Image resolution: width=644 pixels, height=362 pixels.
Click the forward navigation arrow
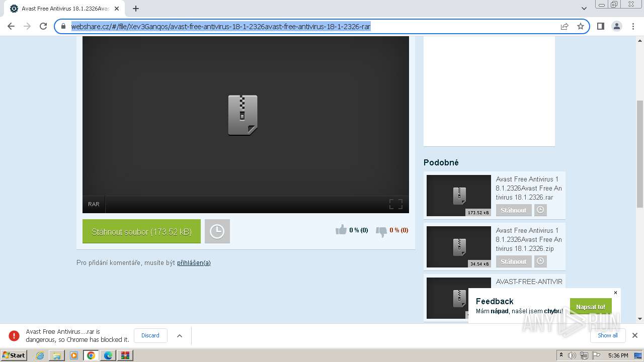(x=27, y=26)
